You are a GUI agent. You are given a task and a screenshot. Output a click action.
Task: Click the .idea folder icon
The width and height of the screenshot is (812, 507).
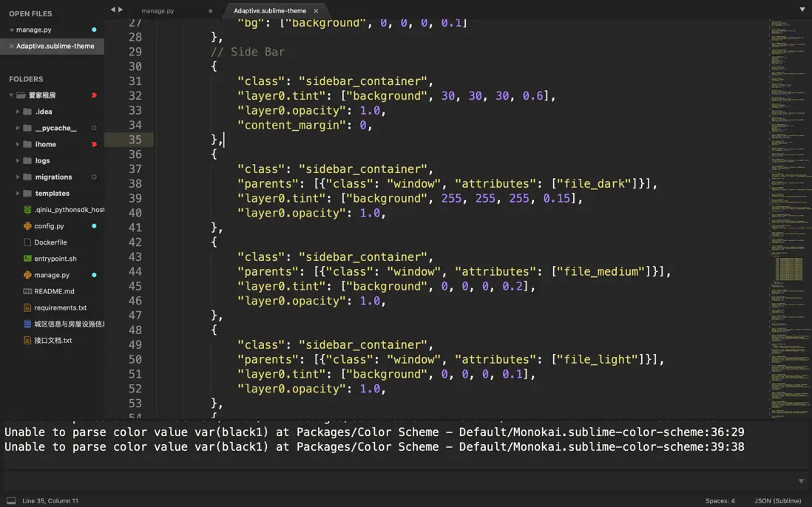click(27, 112)
